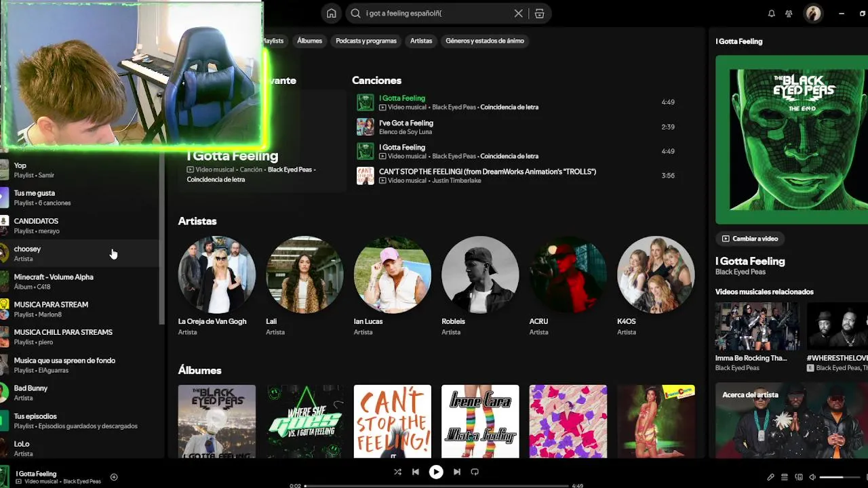
Task: Switch to Podcasts y programas filter
Action: [366, 41]
